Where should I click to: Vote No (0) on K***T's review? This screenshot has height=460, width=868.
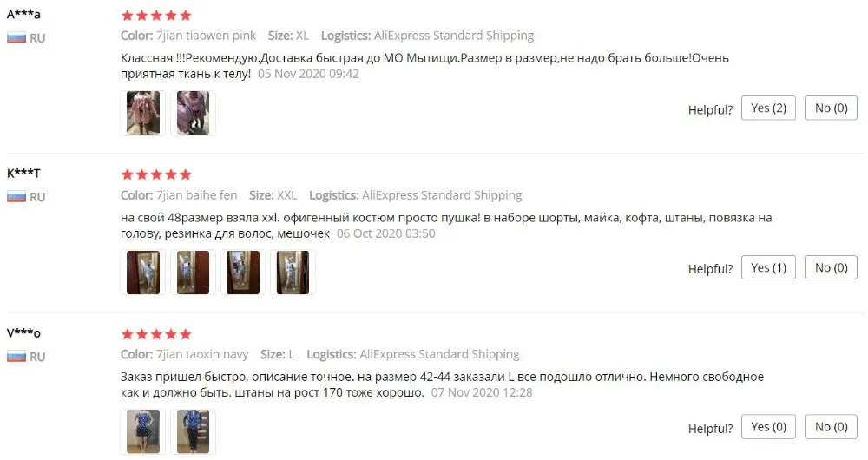831,268
